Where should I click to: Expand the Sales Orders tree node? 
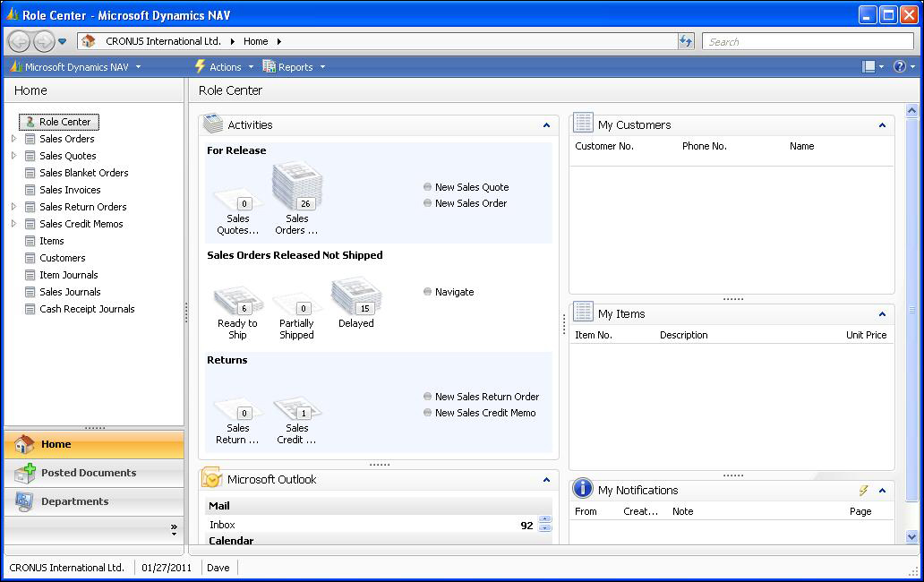pos(14,139)
